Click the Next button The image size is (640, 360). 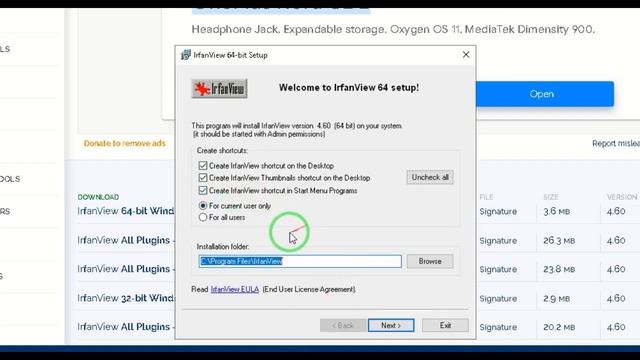[x=391, y=325]
